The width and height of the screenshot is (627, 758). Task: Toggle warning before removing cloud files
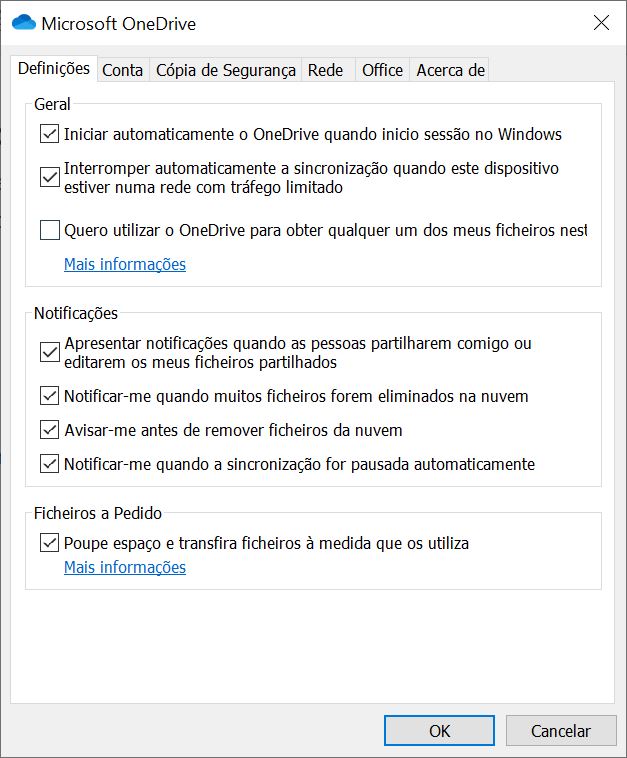(50, 430)
